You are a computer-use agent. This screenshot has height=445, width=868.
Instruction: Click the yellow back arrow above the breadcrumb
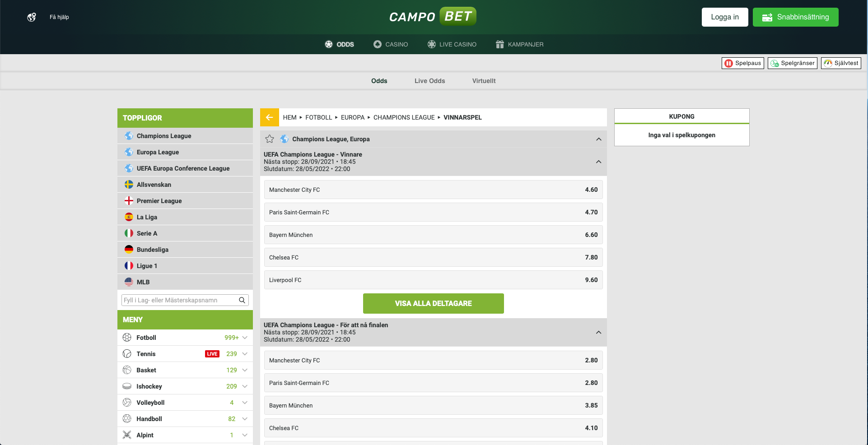(x=269, y=117)
